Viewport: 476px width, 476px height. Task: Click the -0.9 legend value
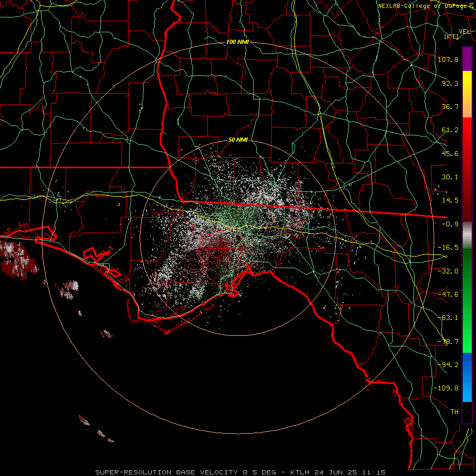coord(450,224)
